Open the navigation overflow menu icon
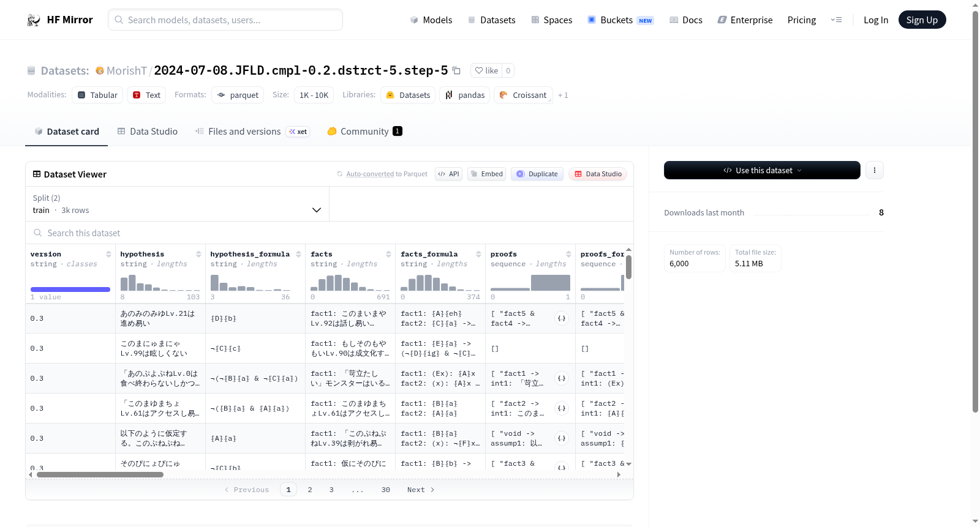The height and width of the screenshot is (527, 980). point(836,20)
